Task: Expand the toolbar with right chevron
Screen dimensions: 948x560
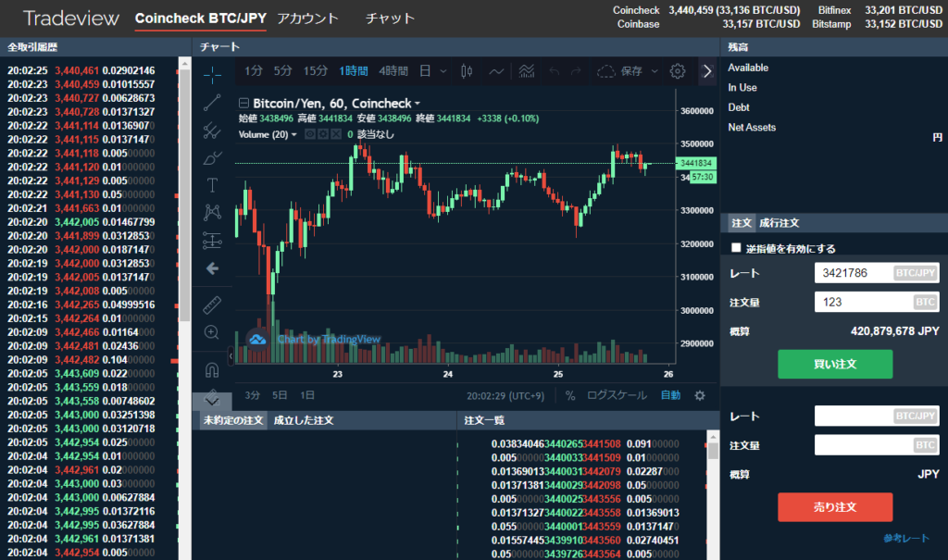Action: coord(707,71)
